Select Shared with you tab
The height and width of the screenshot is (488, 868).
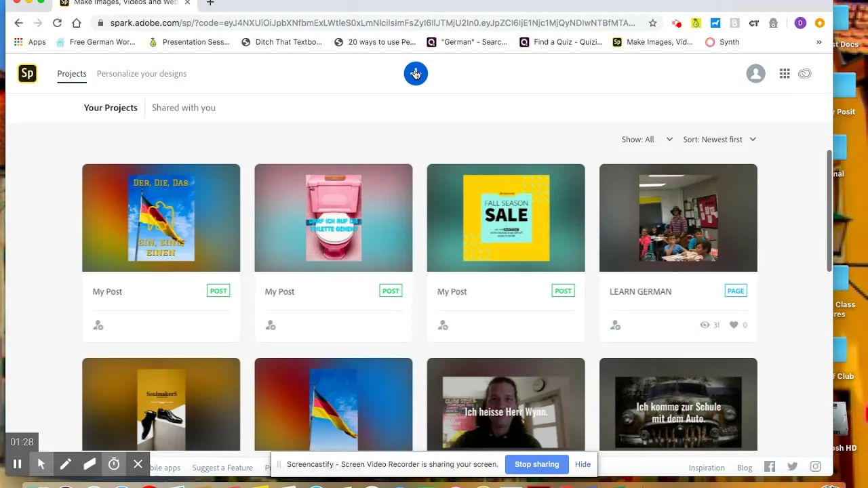pos(184,108)
